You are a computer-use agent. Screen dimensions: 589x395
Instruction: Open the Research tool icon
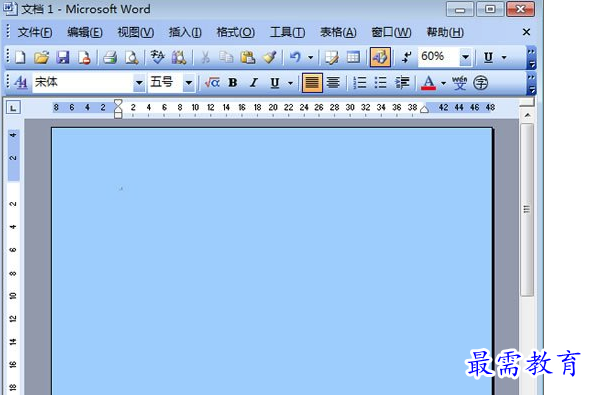(179, 57)
